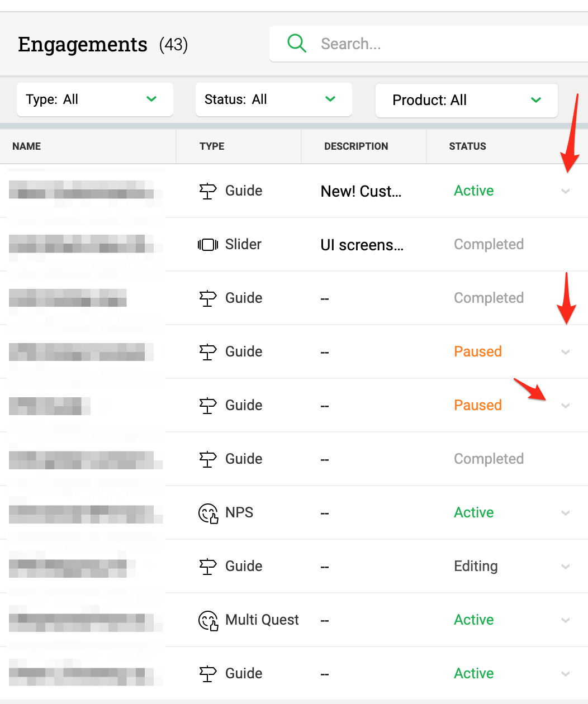The image size is (588, 704).
Task: Expand the chevron on the Multi Quest row
Action: [x=566, y=620]
